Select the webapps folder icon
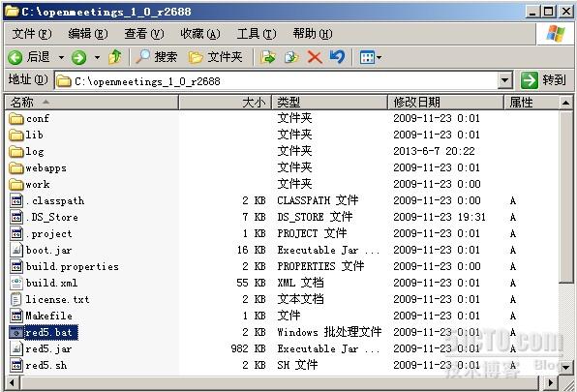Screen dimensions: 577x392 click(x=16, y=168)
